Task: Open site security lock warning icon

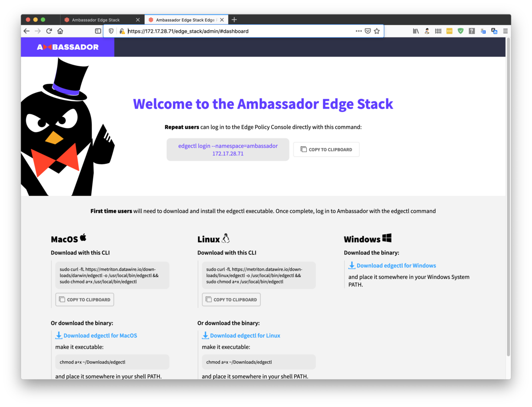Action: [x=122, y=31]
